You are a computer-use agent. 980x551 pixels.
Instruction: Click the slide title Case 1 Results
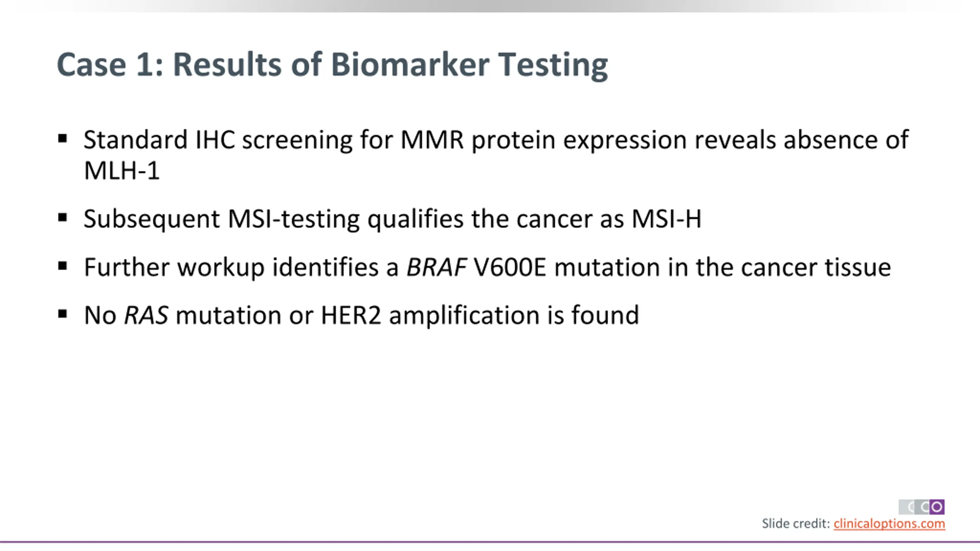point(332,65)
